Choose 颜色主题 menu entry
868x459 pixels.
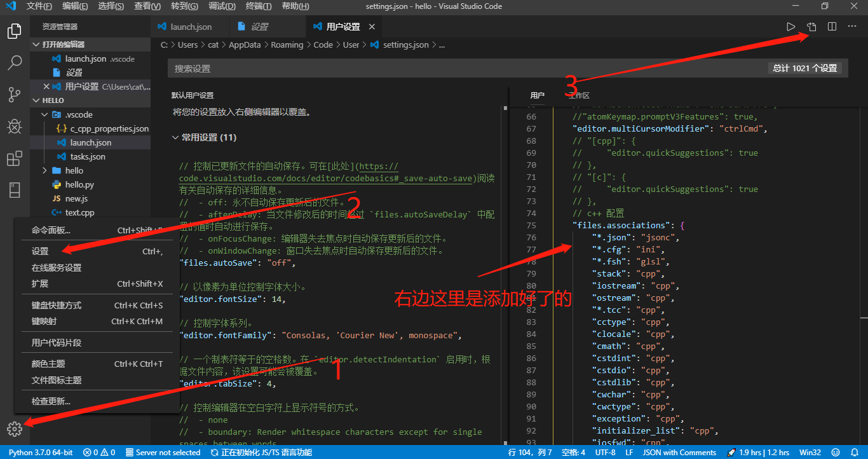coord(97,364)
